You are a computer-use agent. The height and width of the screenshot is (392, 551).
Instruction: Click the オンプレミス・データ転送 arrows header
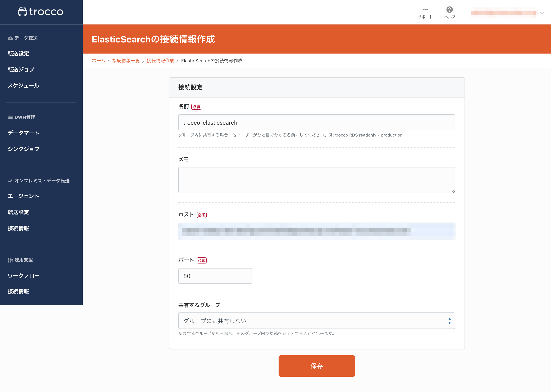click(39, 181)
